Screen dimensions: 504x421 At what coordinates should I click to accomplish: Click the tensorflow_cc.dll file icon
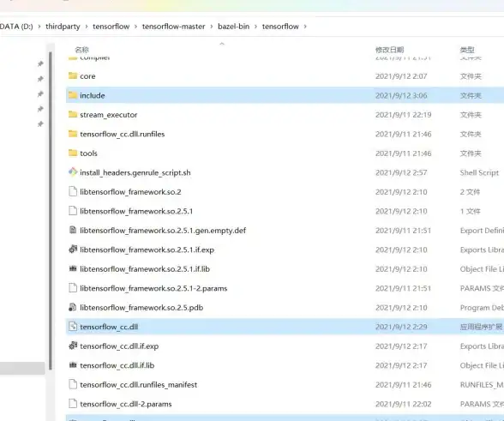(x=73, y=327)
